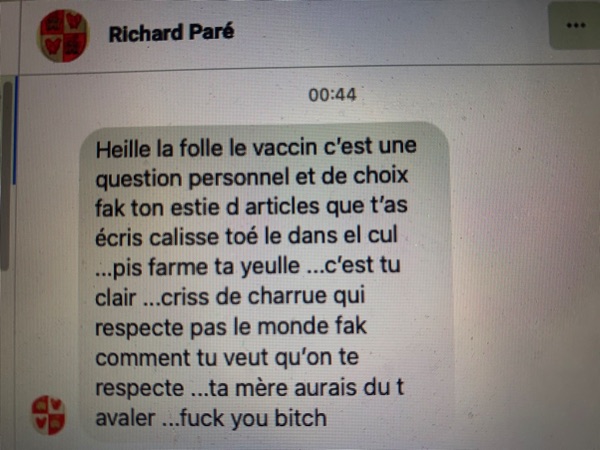Click the word "vaccin" in the message
This screenshot has height=450, width=600.
285,148
